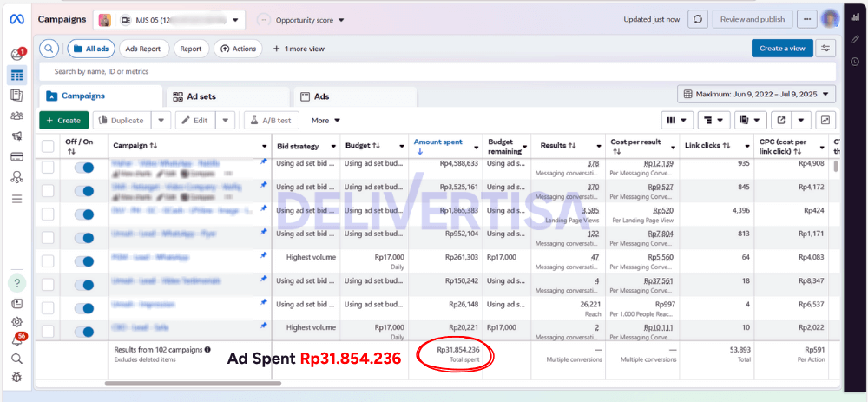Open the Campaigns table icon in sidebar

(16, 75)
